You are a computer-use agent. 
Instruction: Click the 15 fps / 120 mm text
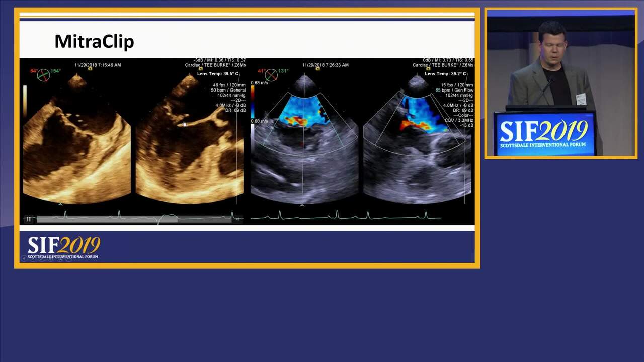[456, 85]
